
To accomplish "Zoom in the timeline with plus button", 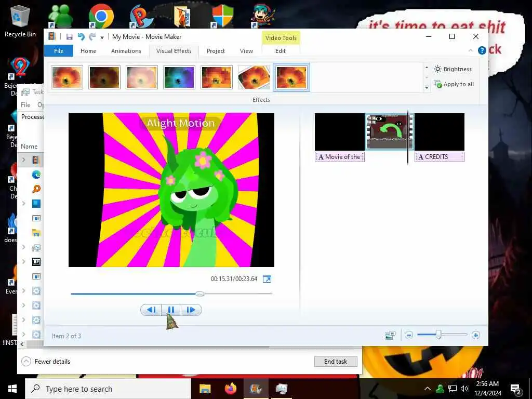I will click(476, 335).
